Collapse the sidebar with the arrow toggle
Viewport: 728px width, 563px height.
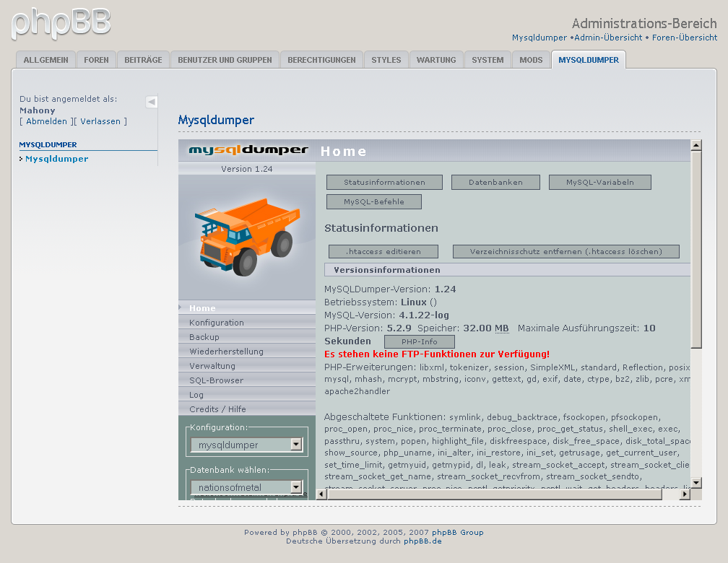pyautogui.click(x=152, y=102)
